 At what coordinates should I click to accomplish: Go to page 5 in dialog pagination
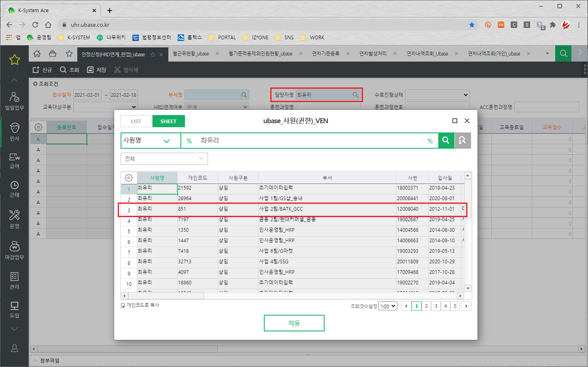coord(455,306)
